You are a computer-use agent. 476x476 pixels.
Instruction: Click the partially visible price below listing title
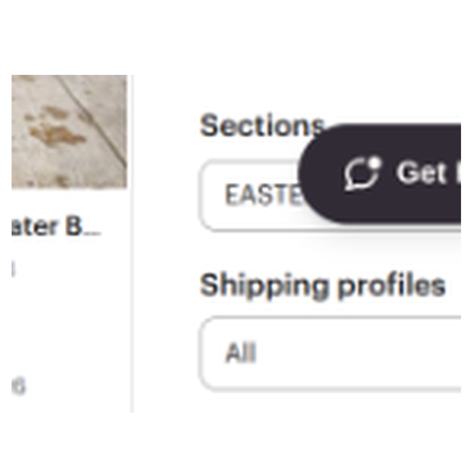pos(14,269)
